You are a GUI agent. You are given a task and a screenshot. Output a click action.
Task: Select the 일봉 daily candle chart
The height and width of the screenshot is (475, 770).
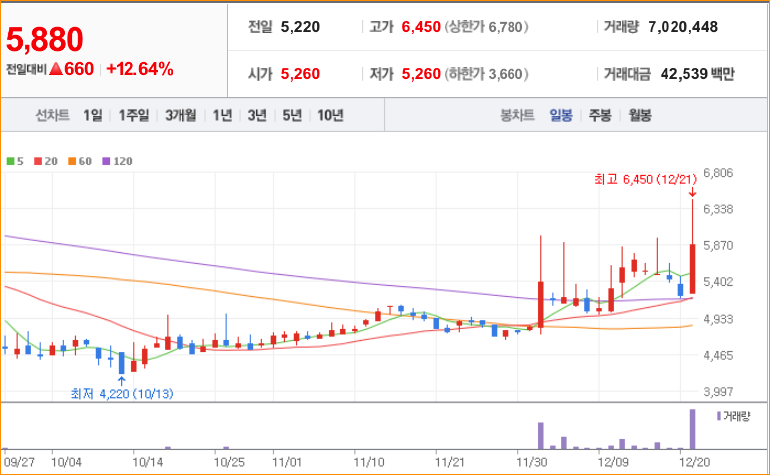pyautogui.click(x=561, y=115)
